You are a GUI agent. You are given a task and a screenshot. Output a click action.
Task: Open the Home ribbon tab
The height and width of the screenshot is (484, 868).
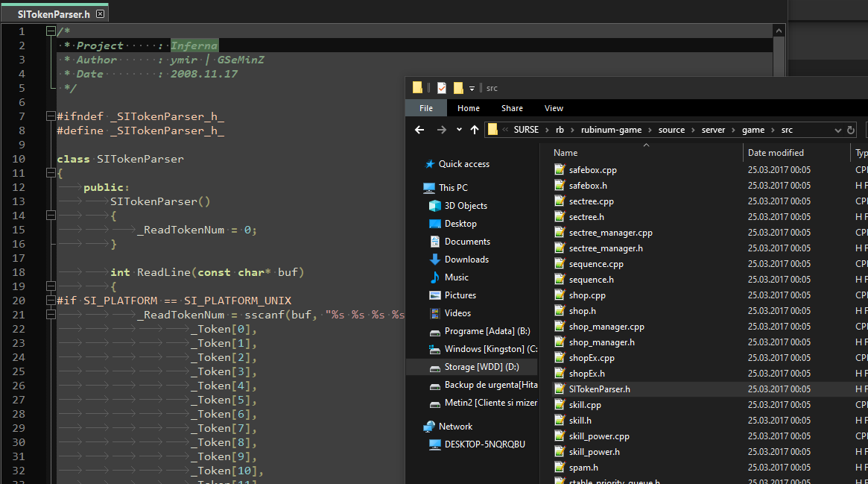coord(469,108)
